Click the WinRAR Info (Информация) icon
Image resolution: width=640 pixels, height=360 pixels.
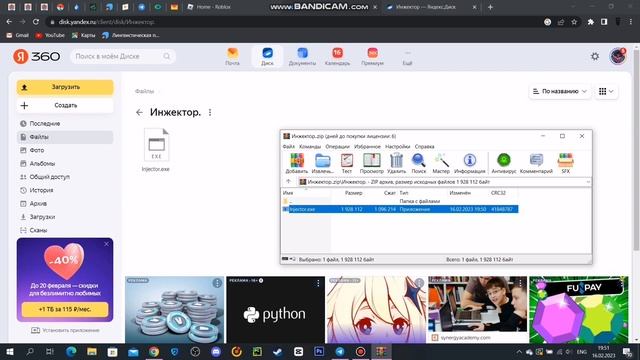point(470,163)
